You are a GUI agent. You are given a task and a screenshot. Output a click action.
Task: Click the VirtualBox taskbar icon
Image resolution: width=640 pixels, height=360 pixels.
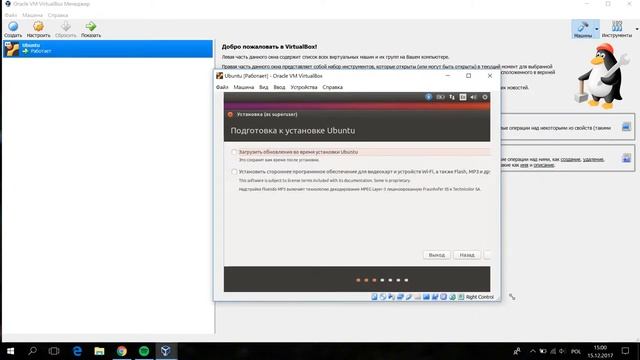click(166, 351)
